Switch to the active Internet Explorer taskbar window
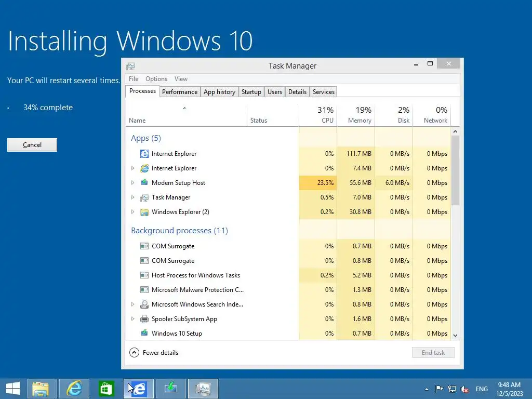The height and width of the screenshot is (399, 532). point(138,389)
